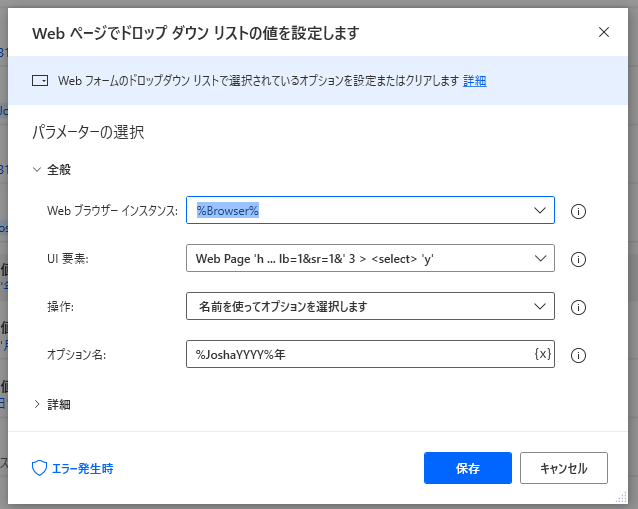Open the Web ブラウザー インスタンス dropdown
This screenshot has height=509, width=638.
[541, 210]
